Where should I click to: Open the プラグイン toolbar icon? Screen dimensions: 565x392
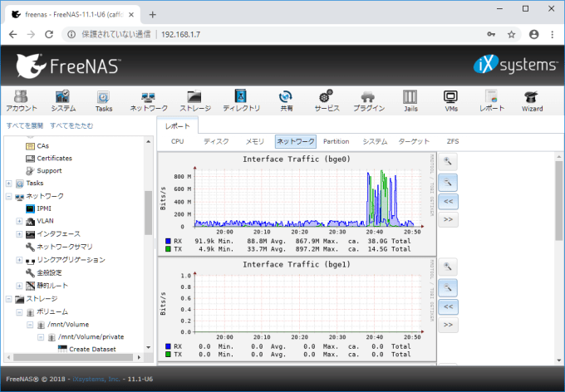click(368, 100)
